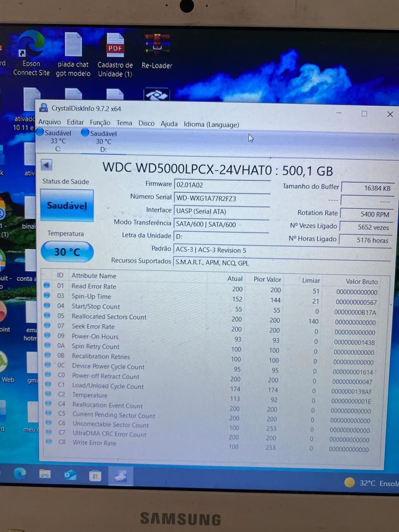
Task: Open File Explorer from the taskbar
Action: (45, 474)
